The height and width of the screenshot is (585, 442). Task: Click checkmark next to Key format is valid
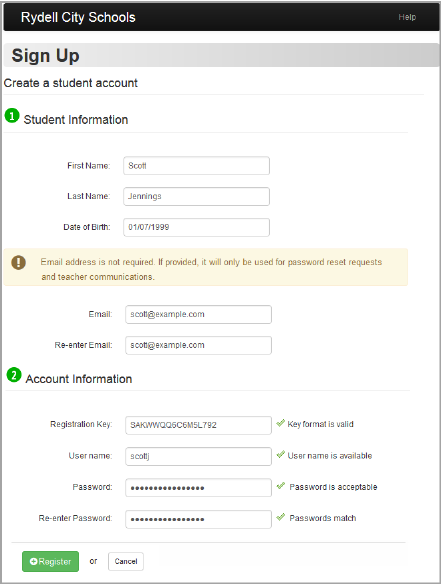point(280,423)
